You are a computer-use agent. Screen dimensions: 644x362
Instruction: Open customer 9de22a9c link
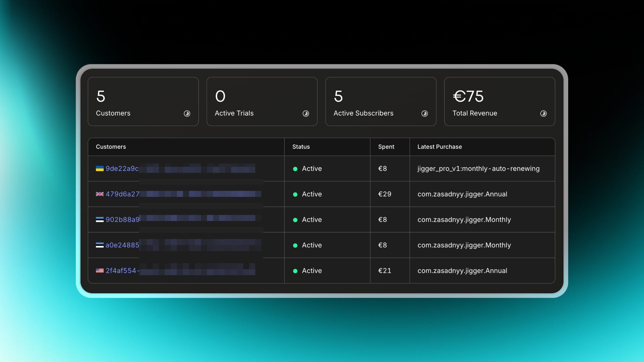pos(122,169)
